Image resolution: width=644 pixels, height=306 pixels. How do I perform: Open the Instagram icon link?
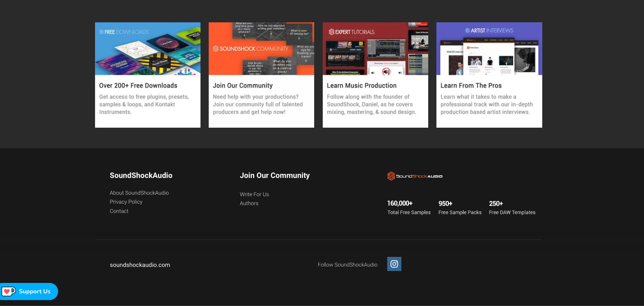[394, 264]
